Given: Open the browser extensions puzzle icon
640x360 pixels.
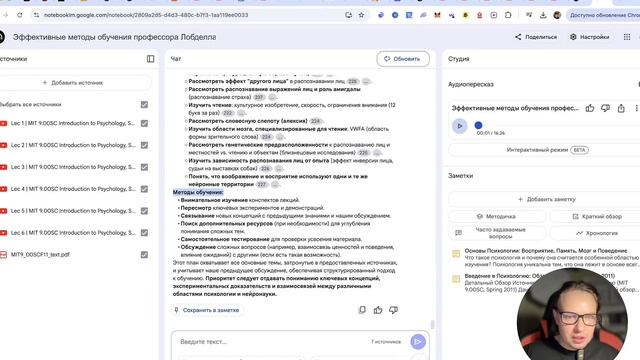Looking at the screenshot, I should (x=508, y=15).
